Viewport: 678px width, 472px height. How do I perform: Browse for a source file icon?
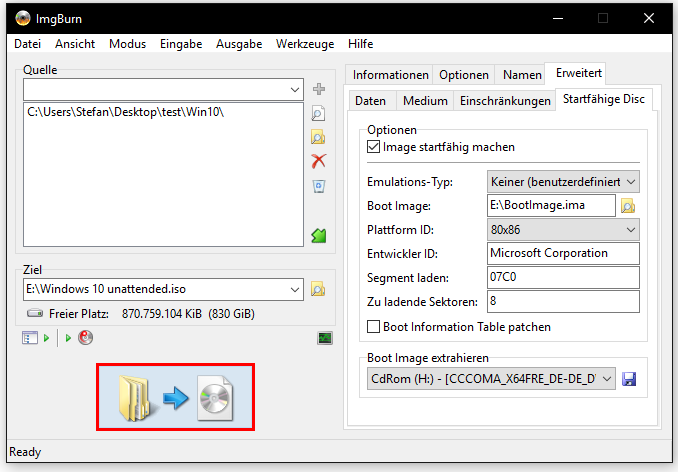pos(318,113)
